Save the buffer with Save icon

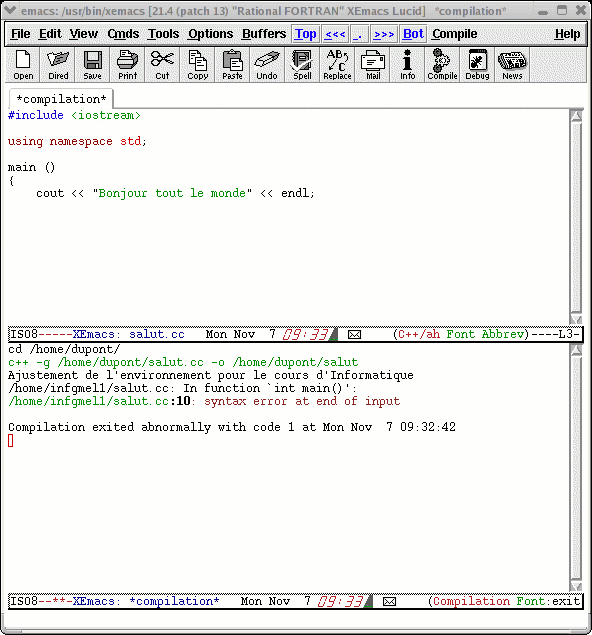pyautogui.click(x=92, y=65)
